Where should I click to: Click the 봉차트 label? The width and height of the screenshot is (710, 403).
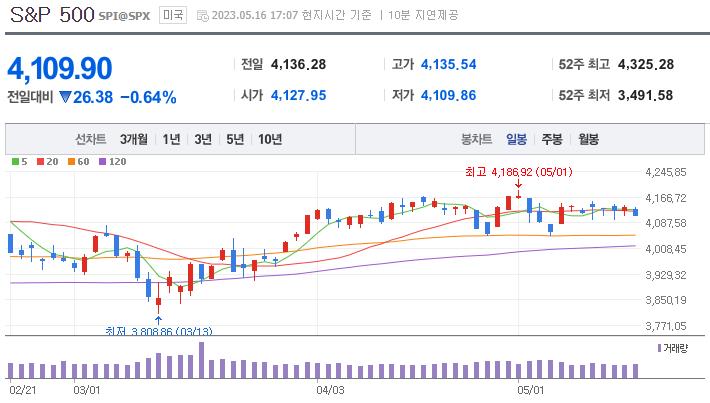click(476, 139)
